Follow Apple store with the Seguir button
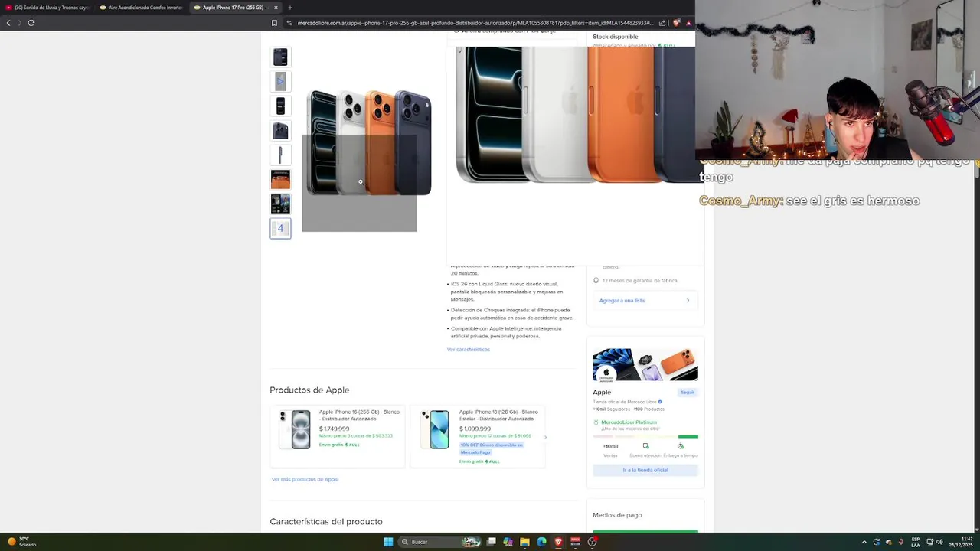The height and width of the screenshot is (551, 980). coord(688,392)
